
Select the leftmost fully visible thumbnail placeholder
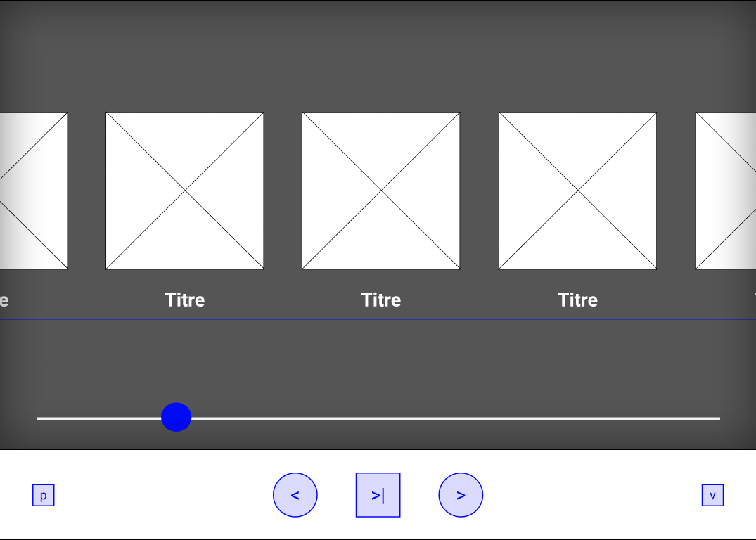pyautogui.click(x=184, y=191)
